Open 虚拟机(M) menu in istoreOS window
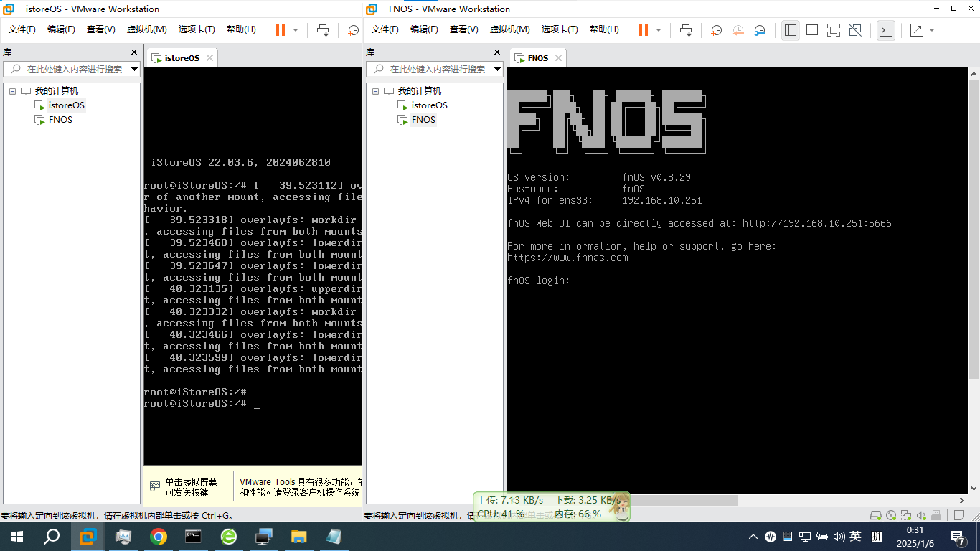Image resolution: width=980 pixels, height=551 pixels. [147, 29]
